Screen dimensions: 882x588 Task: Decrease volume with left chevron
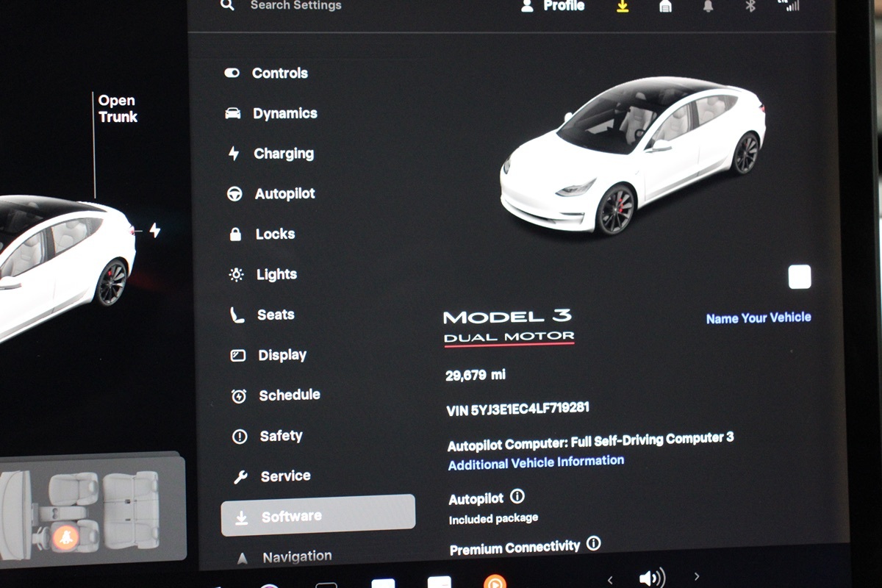(x=610, y=579)
